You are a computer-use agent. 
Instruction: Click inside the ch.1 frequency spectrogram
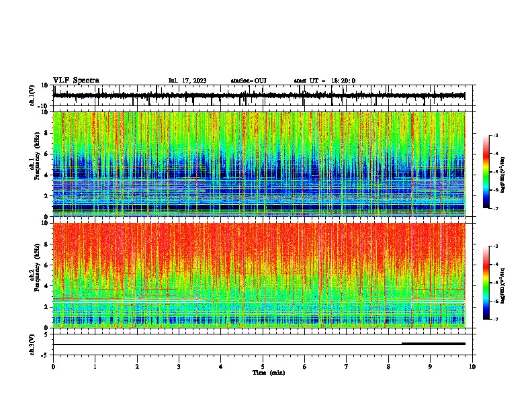click(259, 164)
